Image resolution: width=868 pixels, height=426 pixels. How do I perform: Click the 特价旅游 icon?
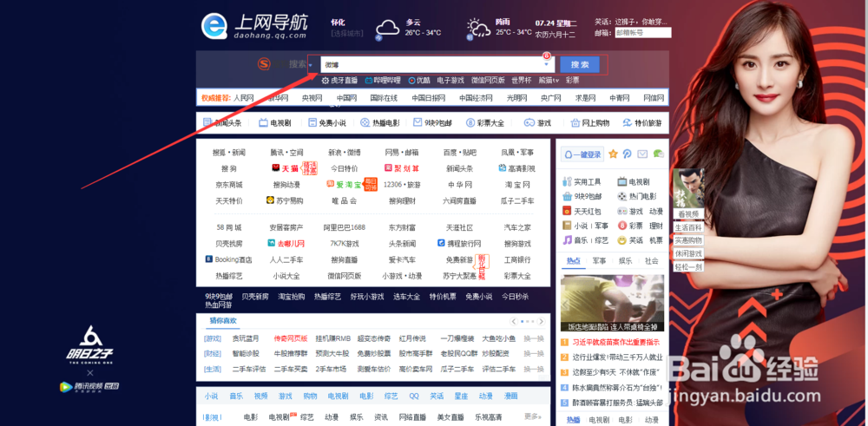(x=628, y=122)
